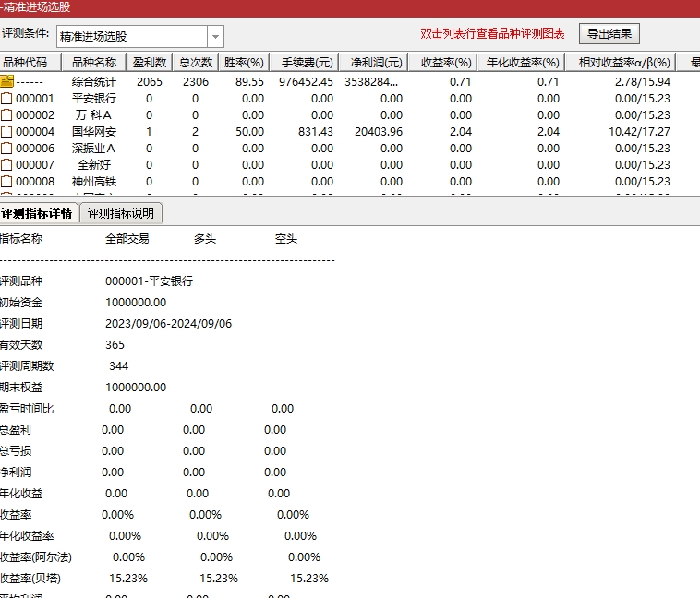This screenshot has width=700, height=598.
Task: Click the 综合统计 row label
Action: click(94, 81)
